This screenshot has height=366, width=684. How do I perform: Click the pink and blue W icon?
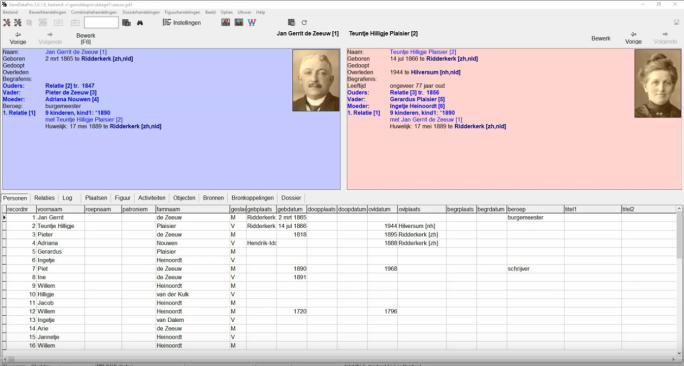252,23
